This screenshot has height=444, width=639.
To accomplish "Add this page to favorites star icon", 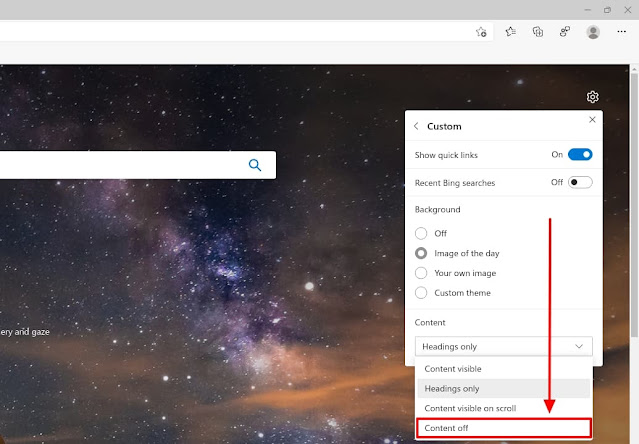I will click(x=481, y=32).
